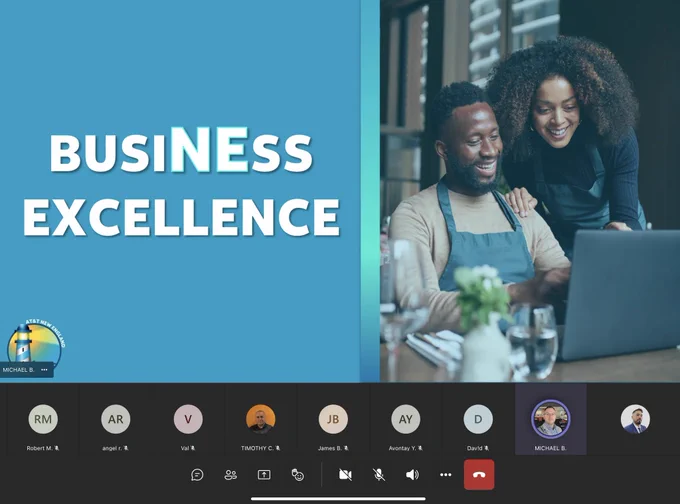Select TIMOTHY C. participant photo

(x=261, y=419)
